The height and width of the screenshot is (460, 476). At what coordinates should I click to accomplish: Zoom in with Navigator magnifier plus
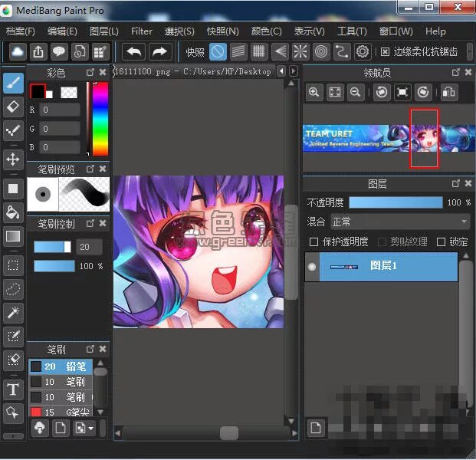(x=314, y=92)
